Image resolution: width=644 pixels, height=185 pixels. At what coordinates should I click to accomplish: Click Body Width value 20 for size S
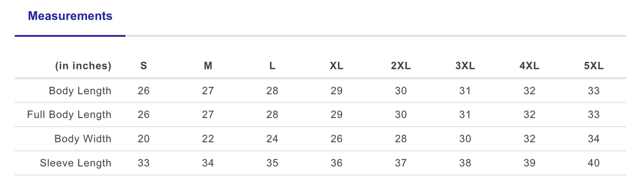point(144,139)
